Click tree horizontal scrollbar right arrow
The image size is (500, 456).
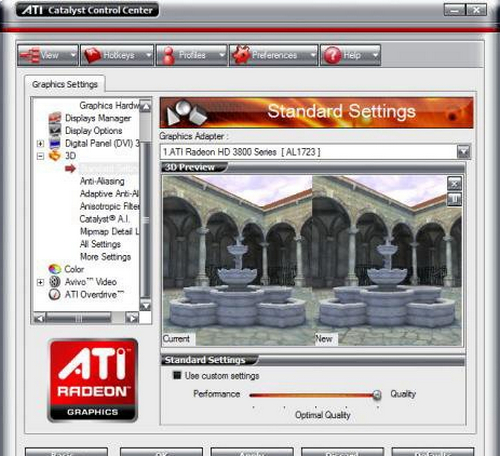[132, 318]
